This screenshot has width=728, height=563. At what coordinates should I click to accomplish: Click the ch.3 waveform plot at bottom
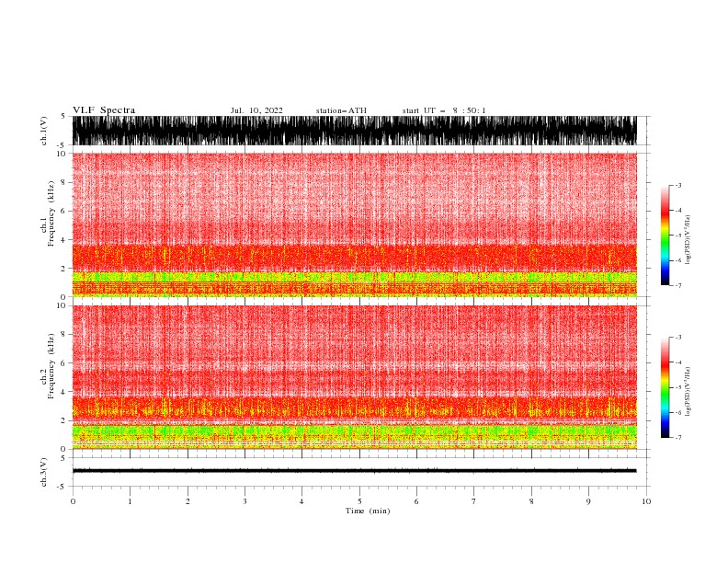pyautogui.click(x=355, y=472)
